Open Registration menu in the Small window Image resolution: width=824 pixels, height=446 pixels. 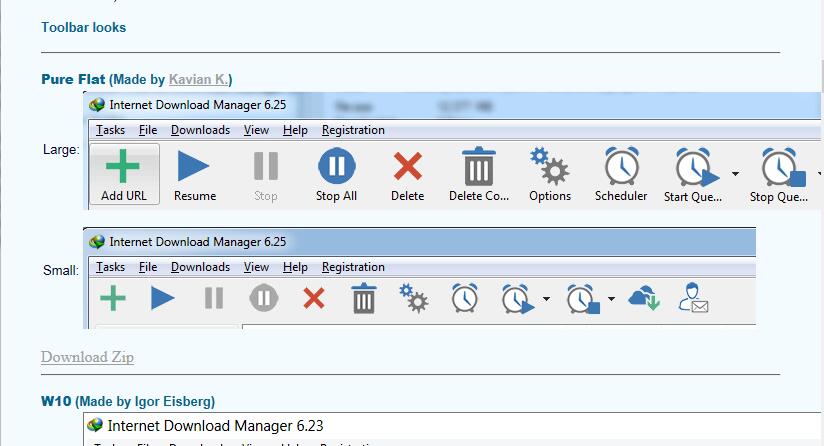pos(353,267)
